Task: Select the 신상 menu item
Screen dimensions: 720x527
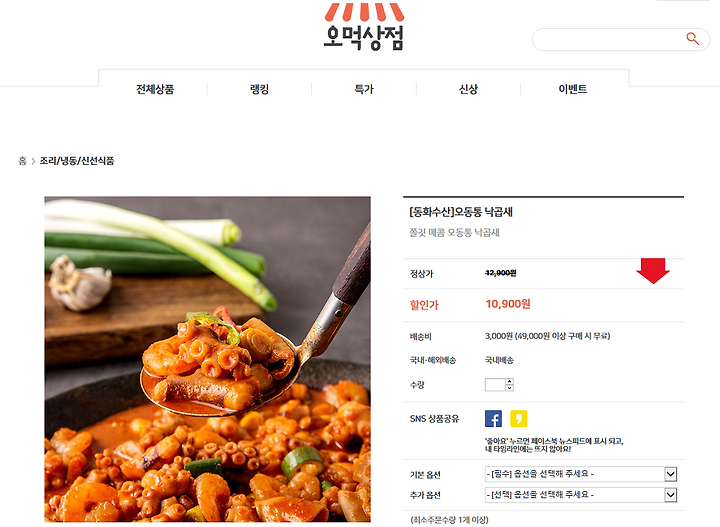Action: [x=468, y=89]
